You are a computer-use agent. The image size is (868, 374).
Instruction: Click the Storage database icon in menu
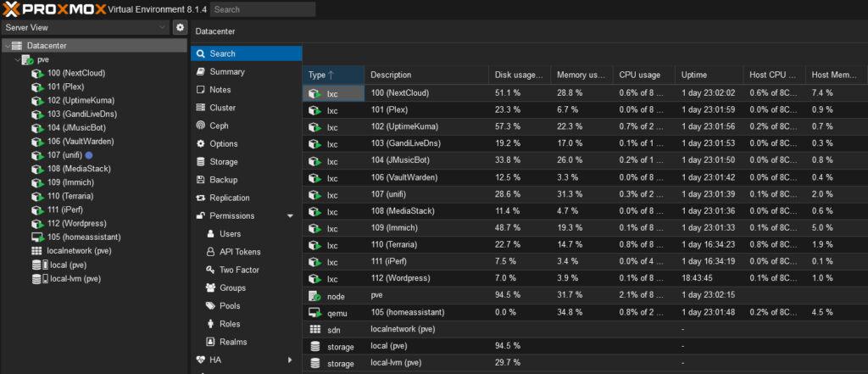(200, 162)
